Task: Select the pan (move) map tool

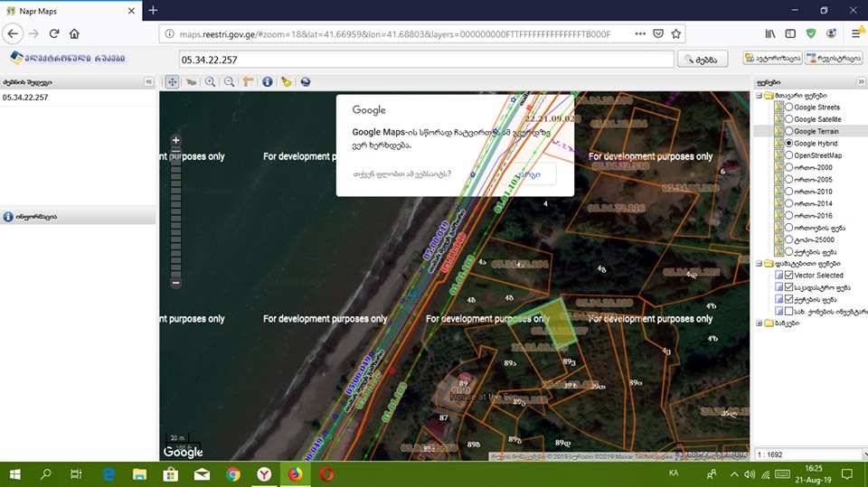Action: pos(172,82)
